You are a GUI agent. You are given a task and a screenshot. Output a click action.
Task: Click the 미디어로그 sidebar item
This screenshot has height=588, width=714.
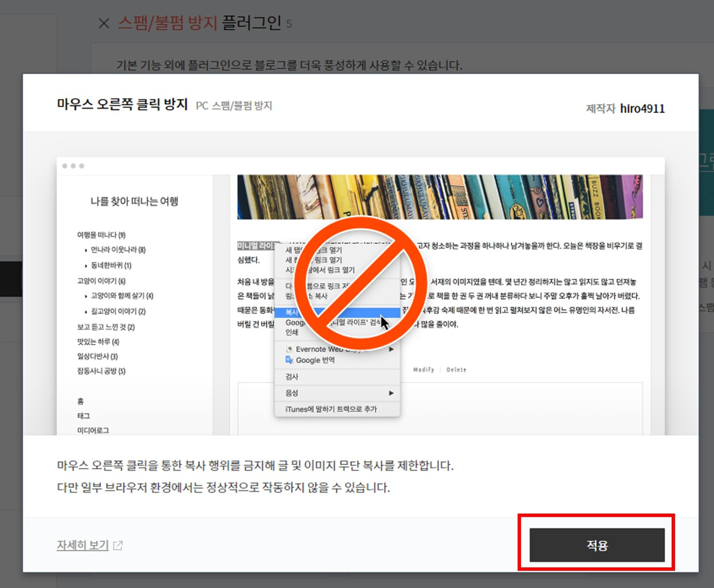click(x=93, y=430)
